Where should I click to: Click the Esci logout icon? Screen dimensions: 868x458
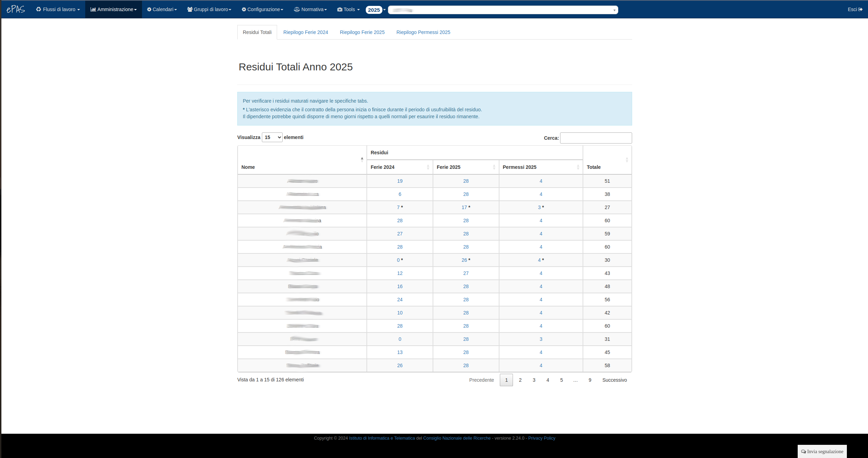point(860,9)
